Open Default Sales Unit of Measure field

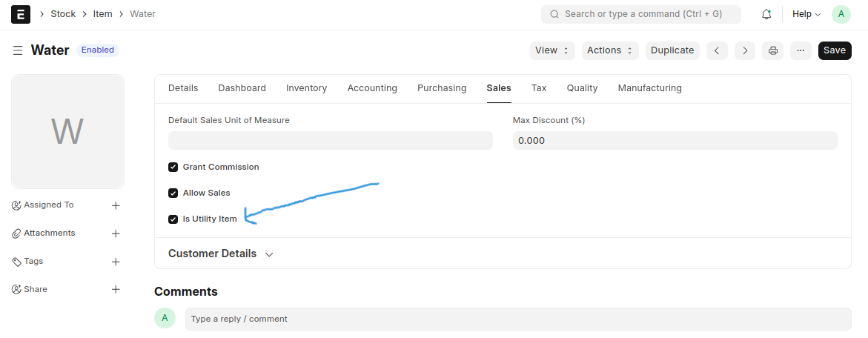[x=331, y=141]
